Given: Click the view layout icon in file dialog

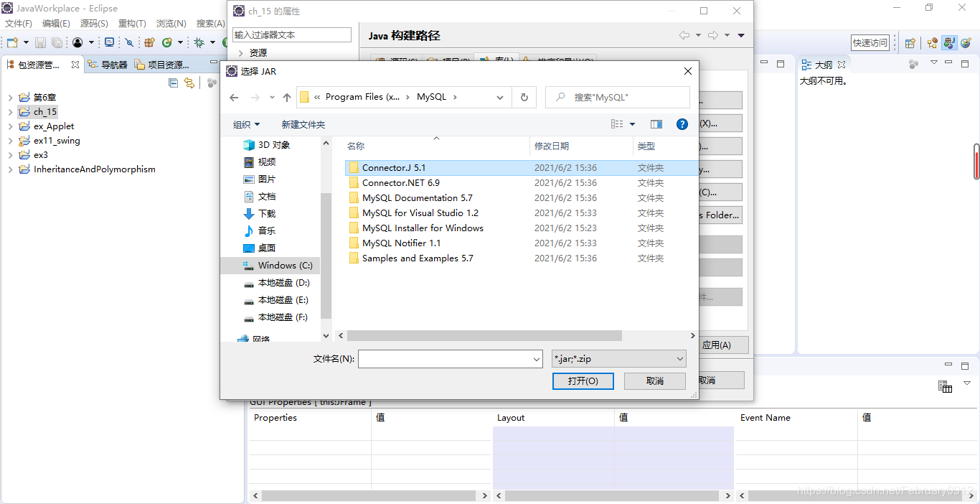Looking at the screenshot, I should [x=617, y=124].
